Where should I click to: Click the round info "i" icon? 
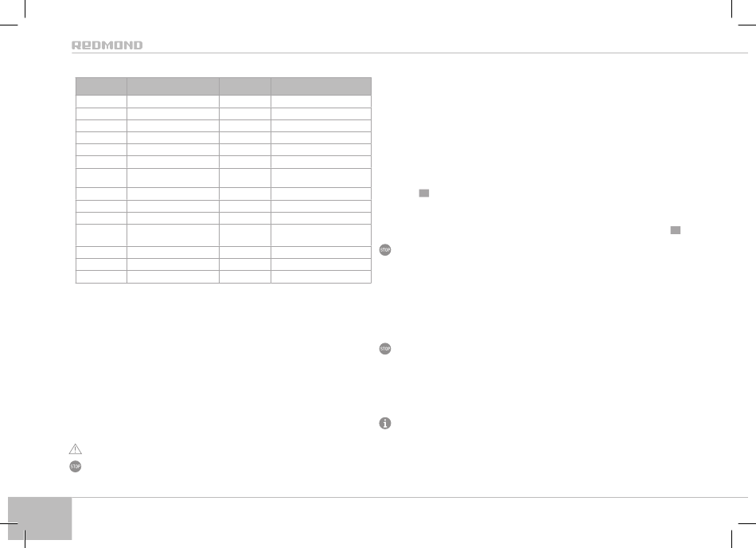coord(384,423)
